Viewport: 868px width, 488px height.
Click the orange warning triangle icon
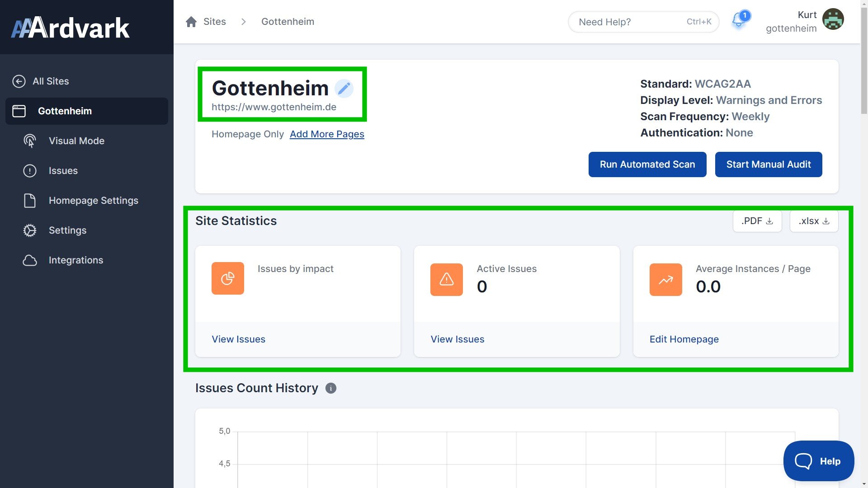pyautogui.click(x=446, y=279)
